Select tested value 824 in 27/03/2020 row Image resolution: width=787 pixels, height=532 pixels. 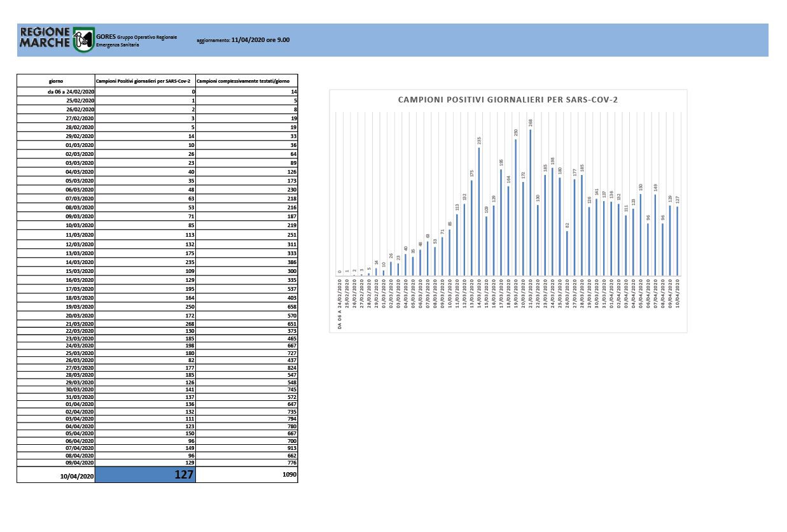tap(247, 367)
